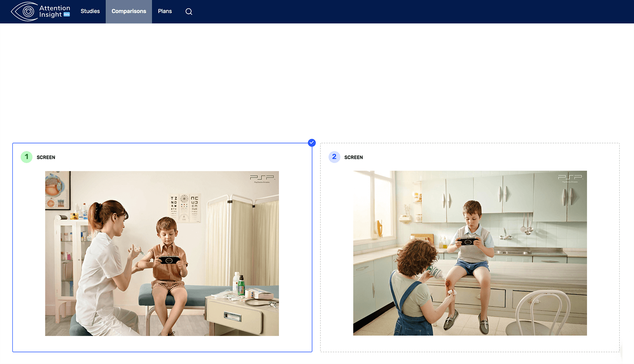Click the SCREEN label beside badge 2

tap(354, 157)
